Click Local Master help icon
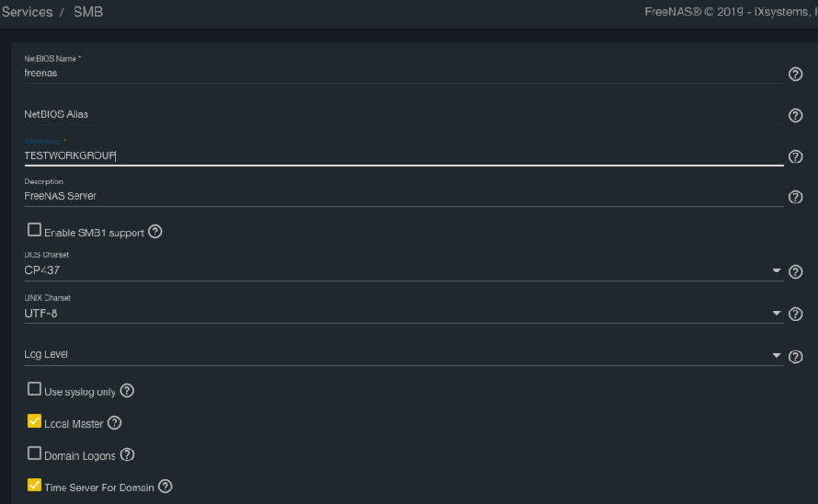The image size is (818, 504). click(x=115, y=422)
